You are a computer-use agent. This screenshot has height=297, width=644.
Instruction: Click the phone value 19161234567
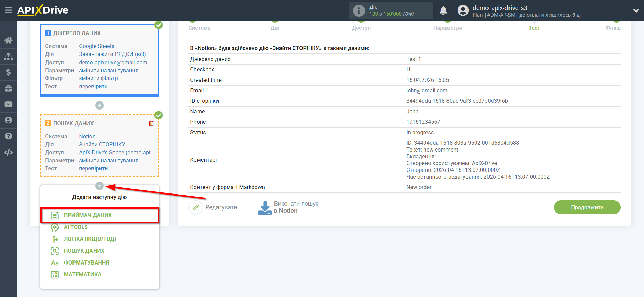[423, 122]
